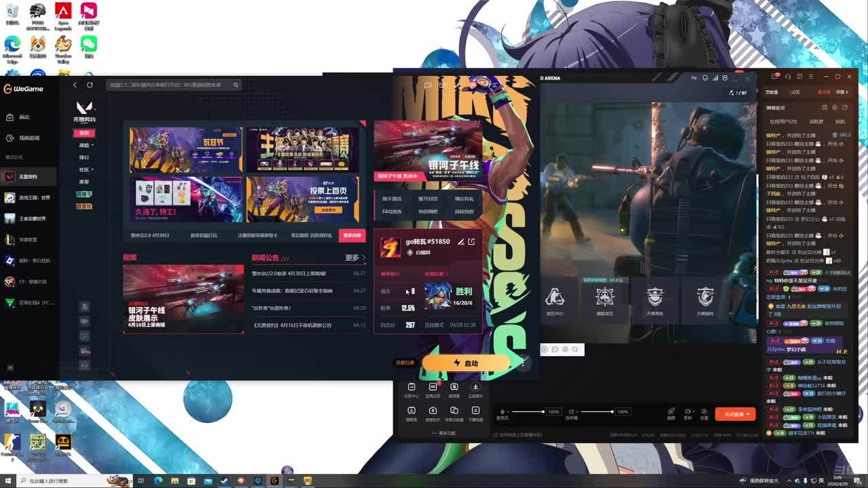The image size is (868, 488).
Task: Open the 商店 store icon in sidebar
Action: [10, 117]
